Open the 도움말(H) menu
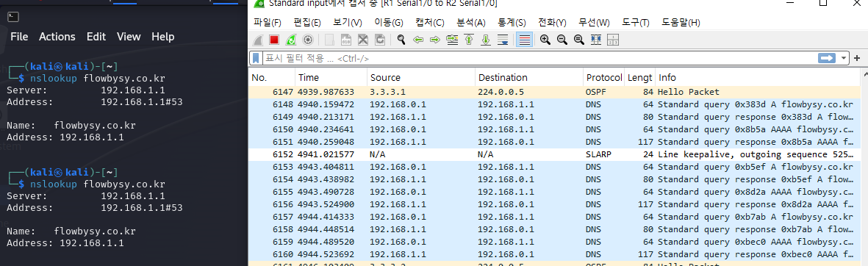 tap(681, 23)
